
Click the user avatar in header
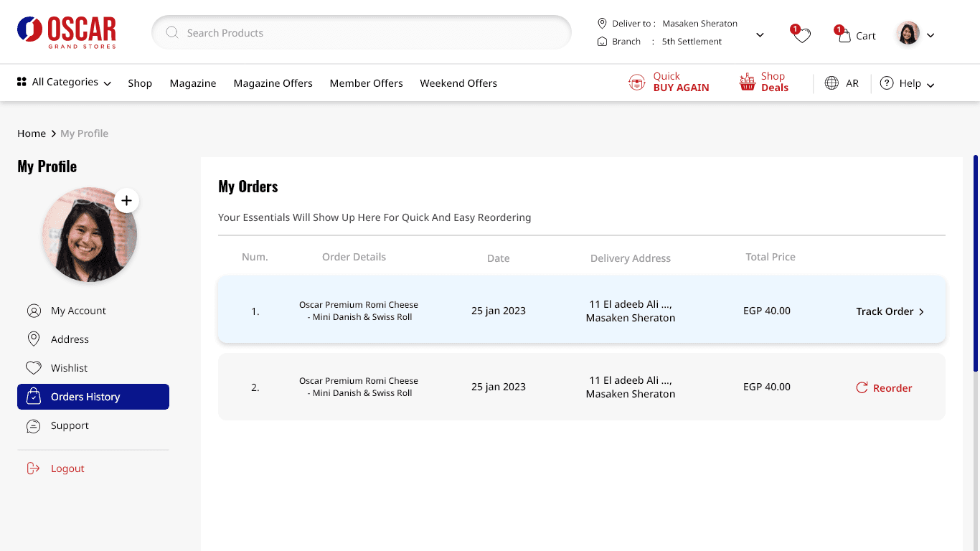pyautogui.click(x=908, y=34)
